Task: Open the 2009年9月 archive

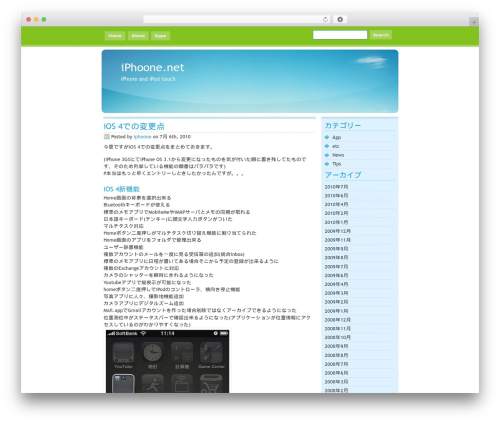Action: [x=336, y=249]
